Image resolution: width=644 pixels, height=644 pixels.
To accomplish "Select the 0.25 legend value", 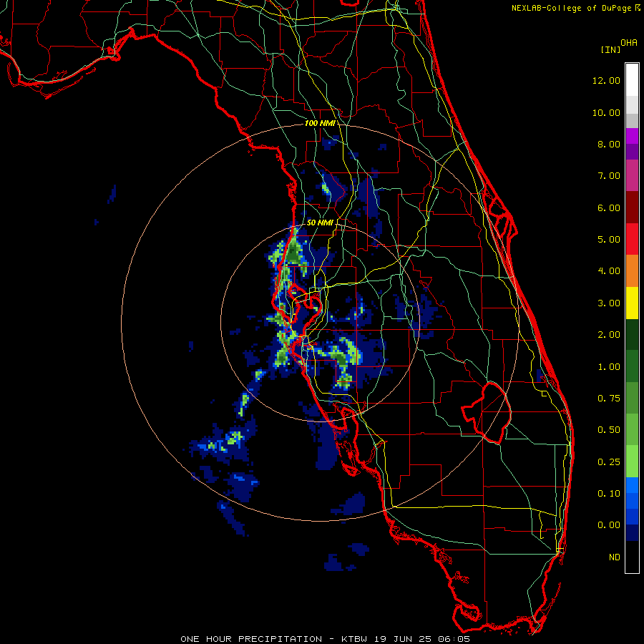I will coord(609,462).
